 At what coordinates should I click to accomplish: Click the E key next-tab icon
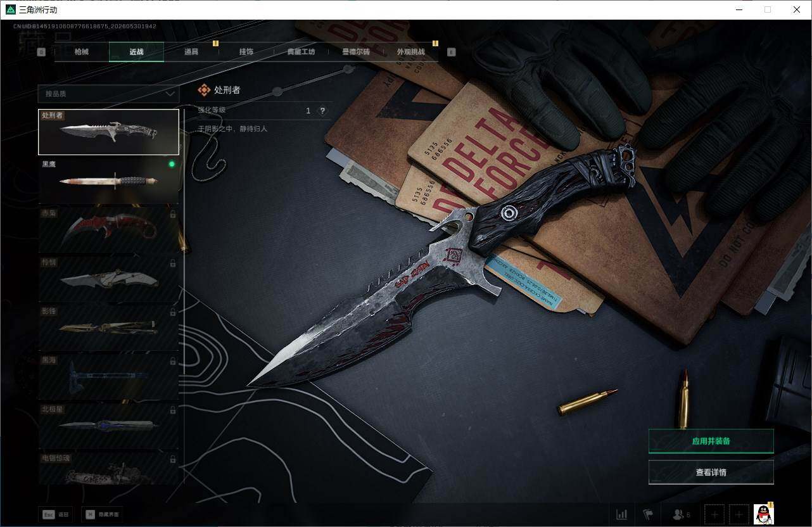pos(452,53)
